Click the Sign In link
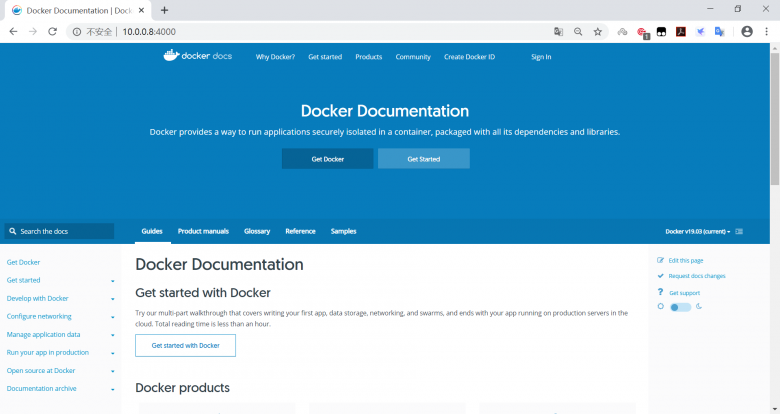This screenshot has width=780, height=414. [x=541, y=57]
